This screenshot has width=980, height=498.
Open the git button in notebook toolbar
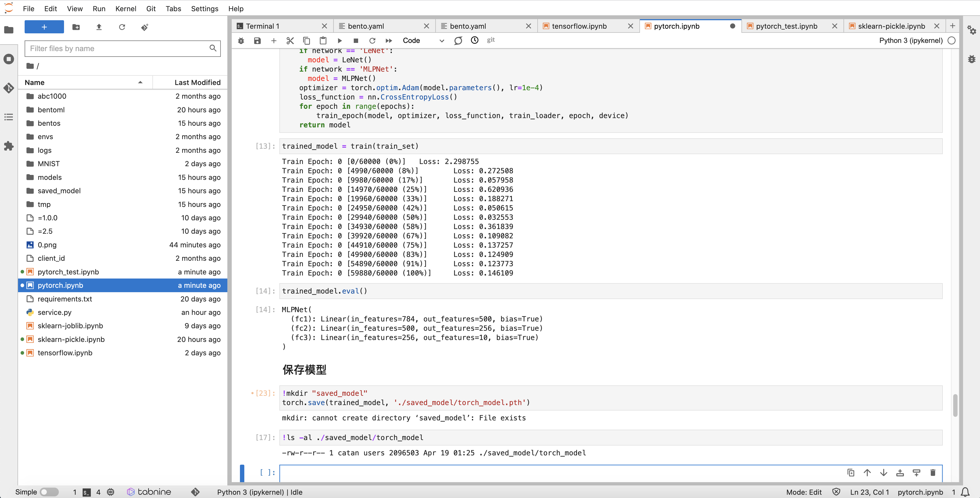pos(491,40)
